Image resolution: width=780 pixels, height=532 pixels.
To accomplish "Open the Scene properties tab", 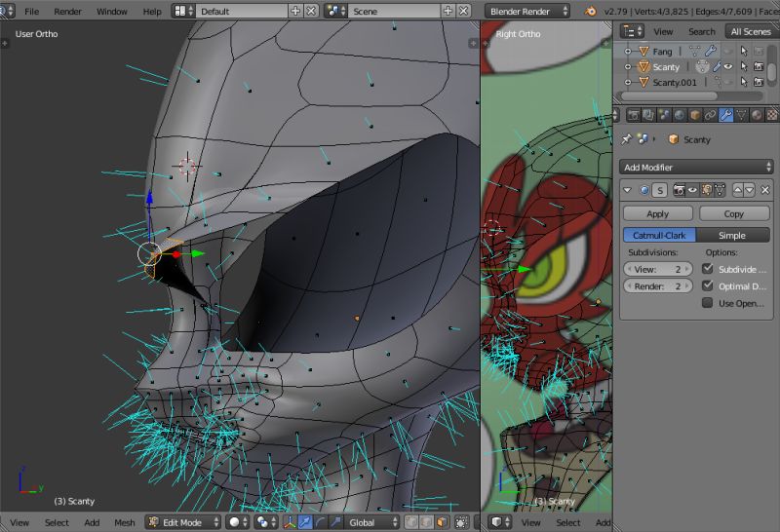I will coord(664,115).
